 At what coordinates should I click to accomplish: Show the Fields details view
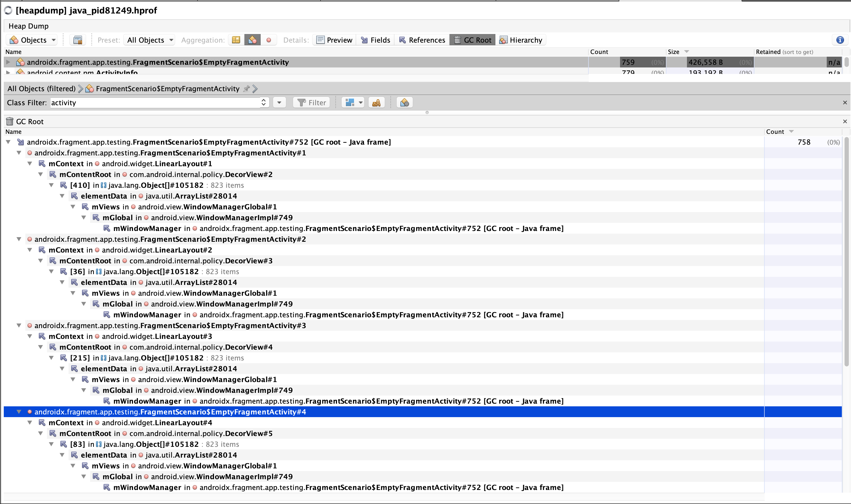tap(375, 40)
